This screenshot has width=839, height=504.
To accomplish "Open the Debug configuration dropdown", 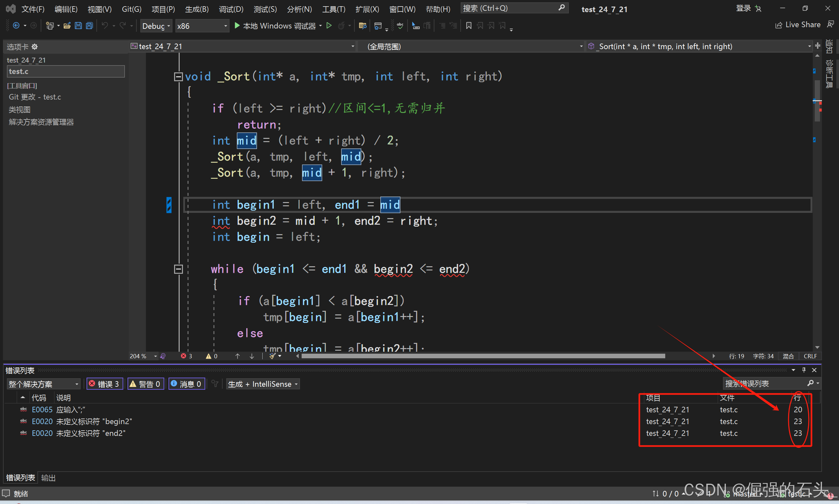I will click(156, 26).
